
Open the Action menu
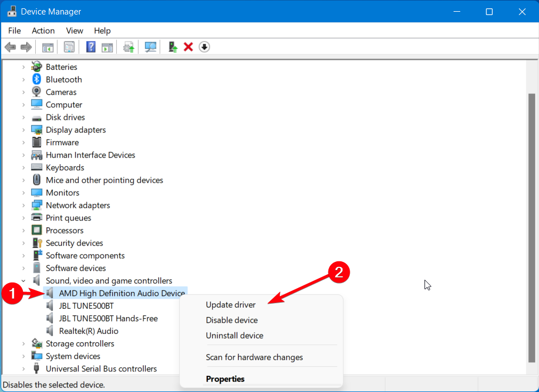(x=44, y=31)
